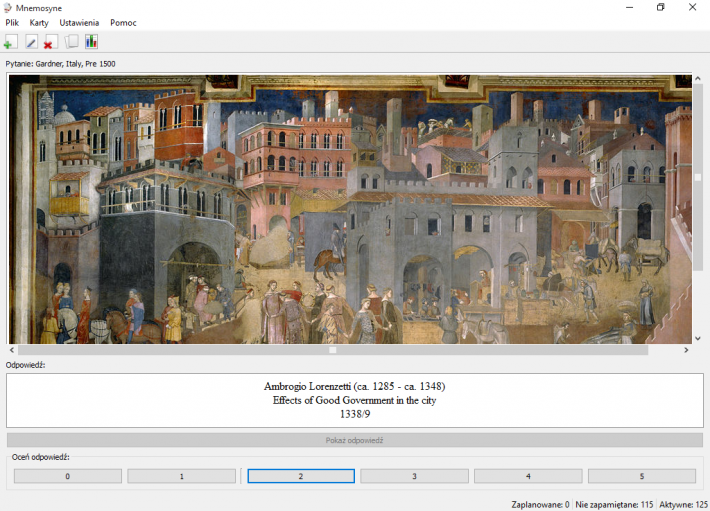Click 'Nie zapamiętane: 115' in status bar

(x=614, y=504)
